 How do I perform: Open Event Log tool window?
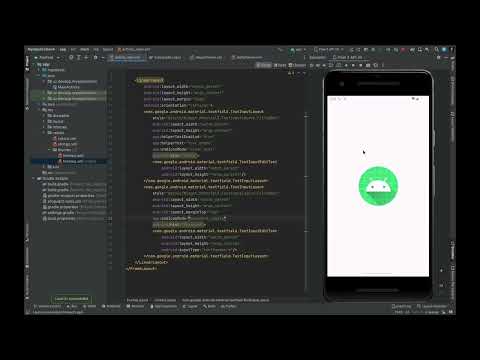tap(402, 306)
